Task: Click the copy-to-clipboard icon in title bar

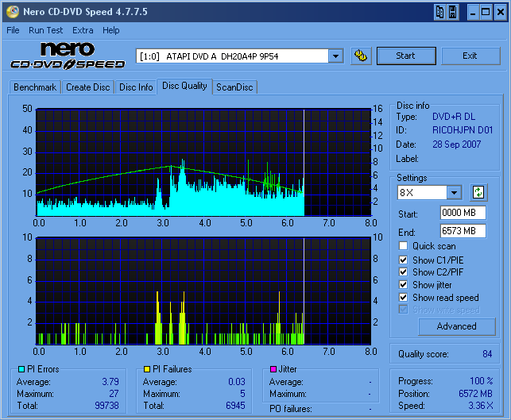Action: point(439,13)
